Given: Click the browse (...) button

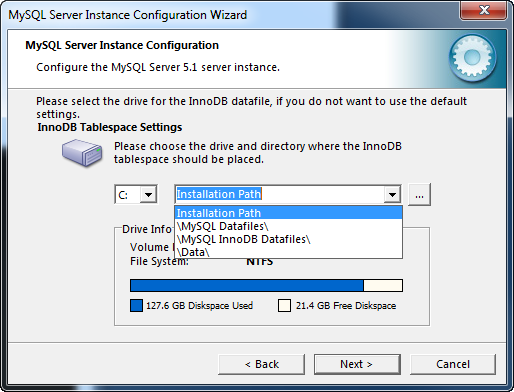Looking at the screenshot, I should point(419,194).
